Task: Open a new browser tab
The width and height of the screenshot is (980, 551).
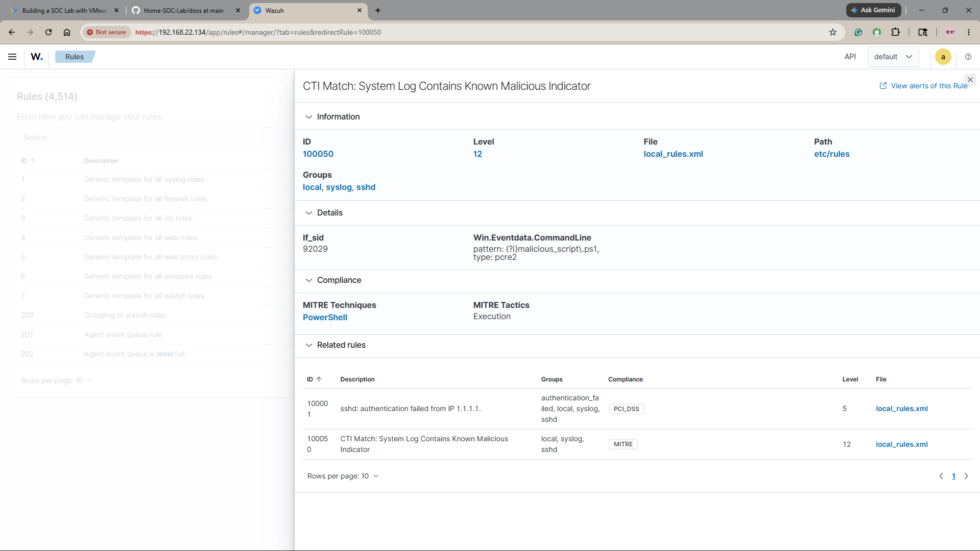Action: point(378,10)
